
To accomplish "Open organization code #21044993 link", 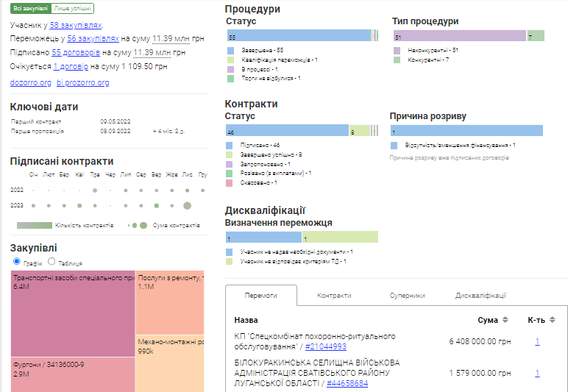I will (326, 346).
